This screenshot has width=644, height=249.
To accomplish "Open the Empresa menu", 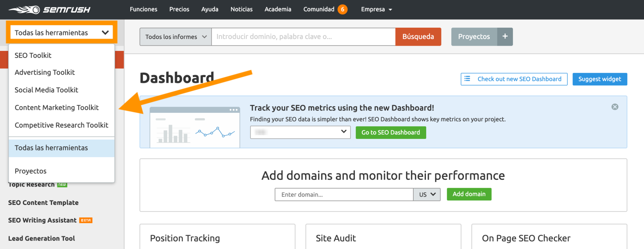I will tap(376, 9).
